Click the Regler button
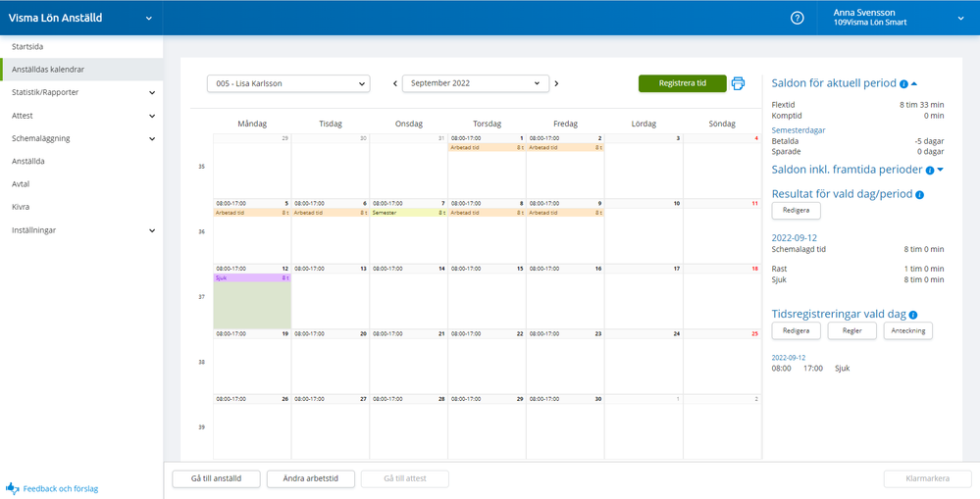This screenshot has height=499, width=980. [851, 331]
